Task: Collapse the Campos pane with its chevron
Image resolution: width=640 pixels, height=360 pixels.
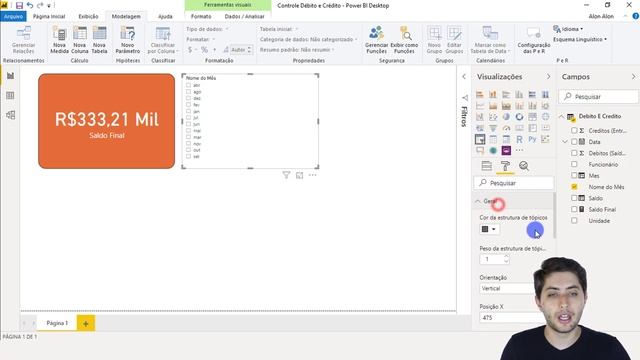Action: (x=633, y=77)
